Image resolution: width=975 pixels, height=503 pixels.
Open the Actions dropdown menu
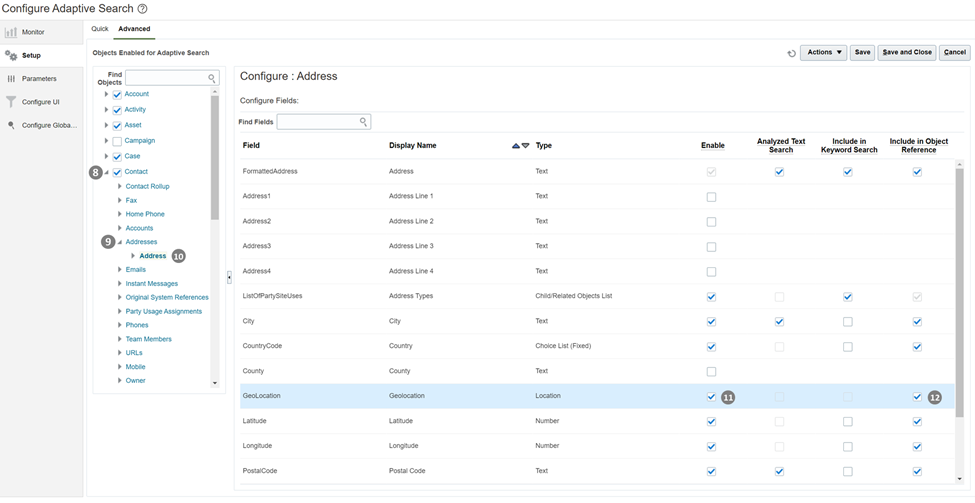point(823,52)
